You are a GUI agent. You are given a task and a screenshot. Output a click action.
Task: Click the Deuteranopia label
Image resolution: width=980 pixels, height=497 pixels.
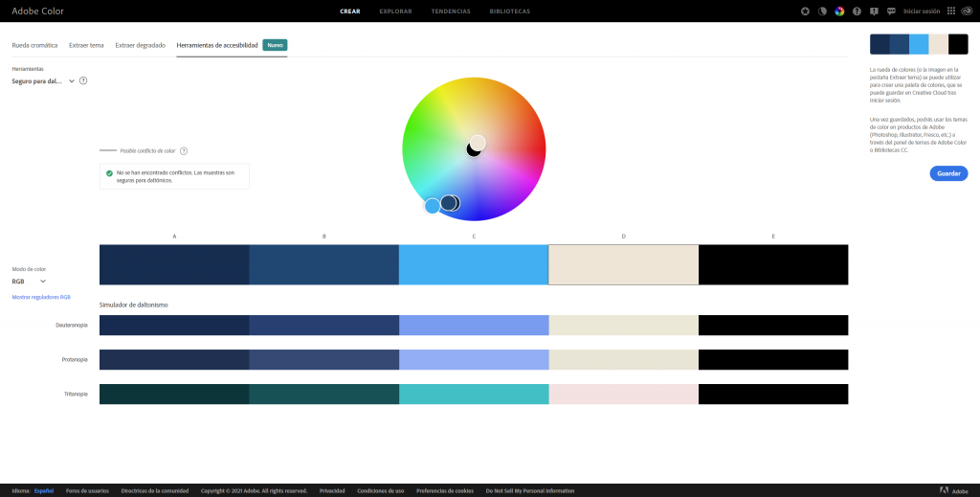pyautogui.click(x=72, y=325)
